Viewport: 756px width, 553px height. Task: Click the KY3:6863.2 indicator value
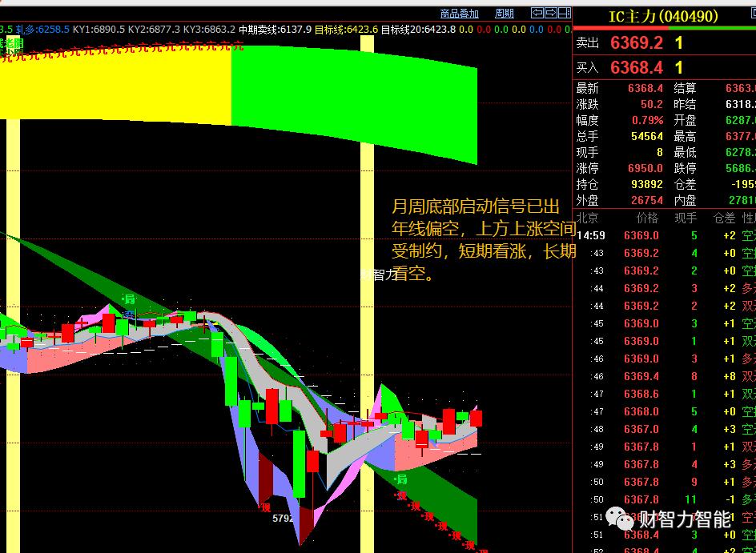pyautogui.click(x=209, y=30)
